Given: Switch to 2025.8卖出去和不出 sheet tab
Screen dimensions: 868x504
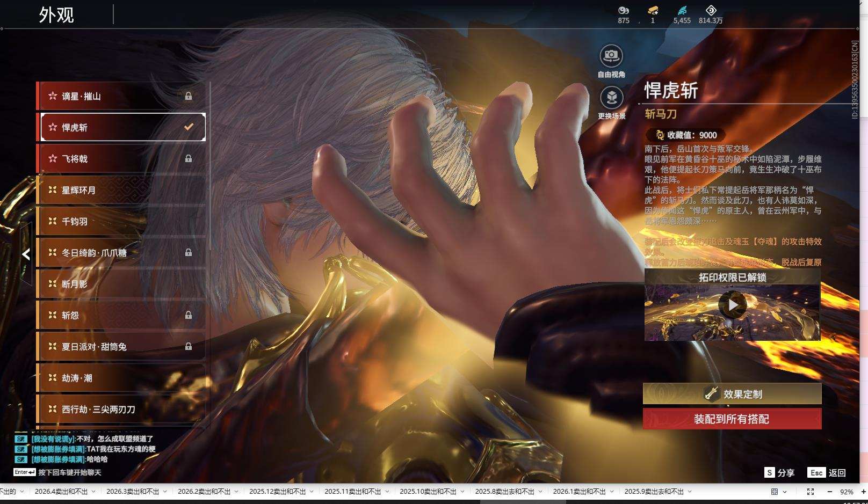Looking at the screenshot, I should coord(505,491).
